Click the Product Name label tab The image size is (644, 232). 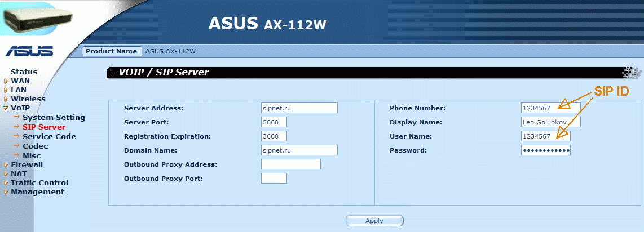(111, 51)
